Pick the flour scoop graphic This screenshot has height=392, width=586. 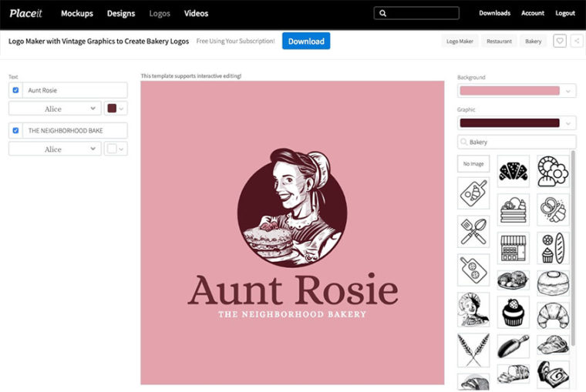pos(513,347)
